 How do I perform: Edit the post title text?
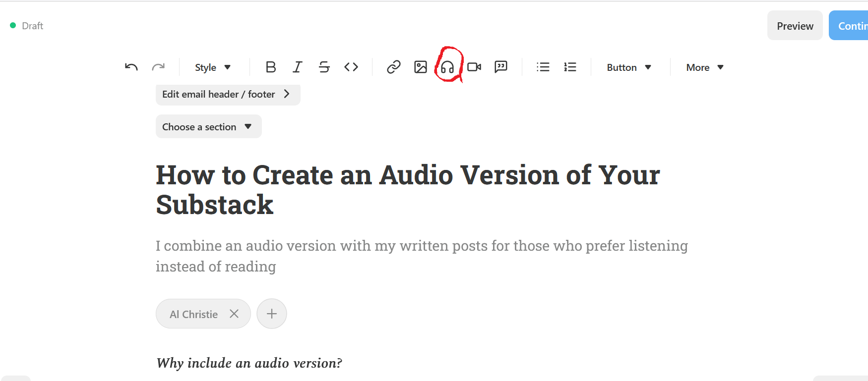408,190
